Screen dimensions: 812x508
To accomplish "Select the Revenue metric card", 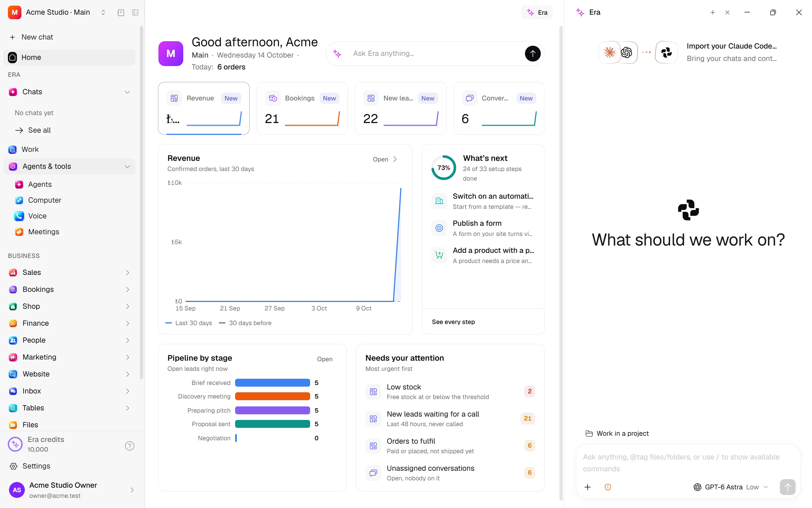I will point(204,108).
